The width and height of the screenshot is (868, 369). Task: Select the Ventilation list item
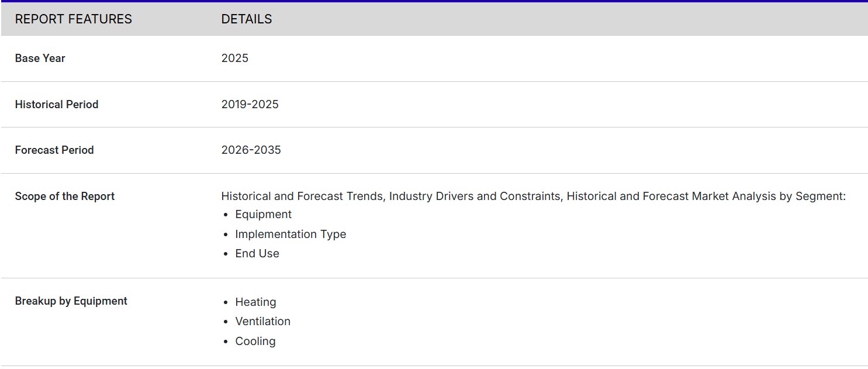pyautogui.click(x=262, y=322)
